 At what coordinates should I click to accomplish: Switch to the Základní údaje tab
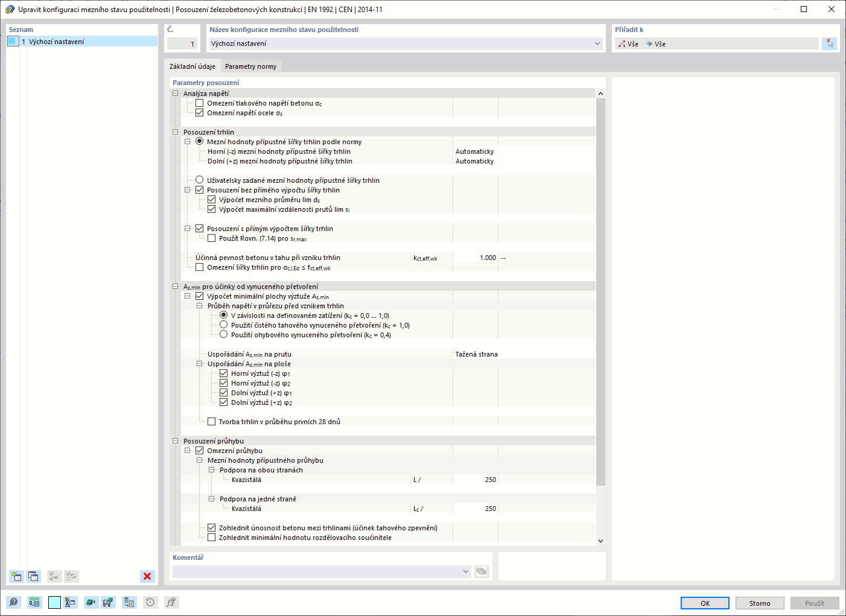[x=192, y=66]
